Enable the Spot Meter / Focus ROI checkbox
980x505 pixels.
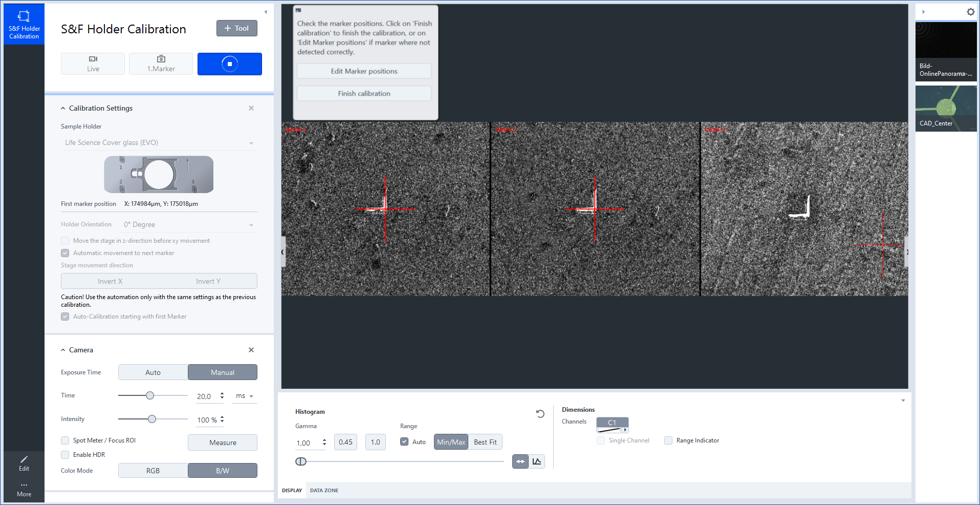point(65,440)
